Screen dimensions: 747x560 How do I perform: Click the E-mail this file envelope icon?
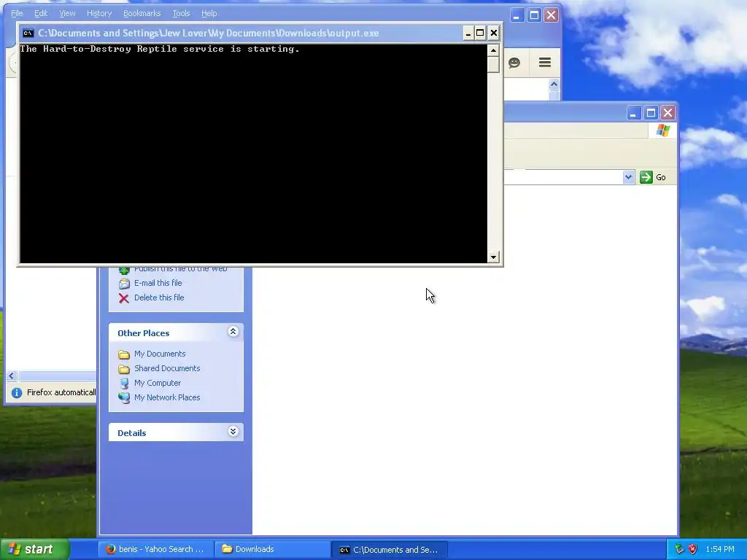(x=124, y=284)
